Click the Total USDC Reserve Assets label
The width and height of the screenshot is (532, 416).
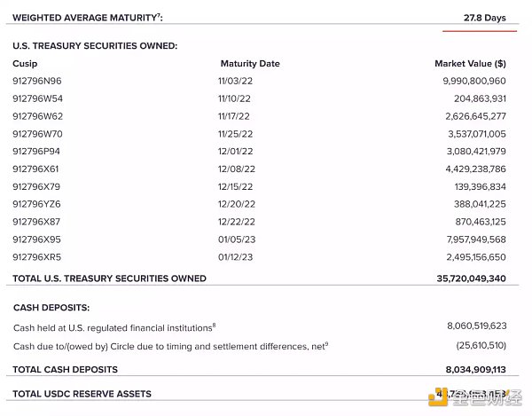[x=82, y=394]
